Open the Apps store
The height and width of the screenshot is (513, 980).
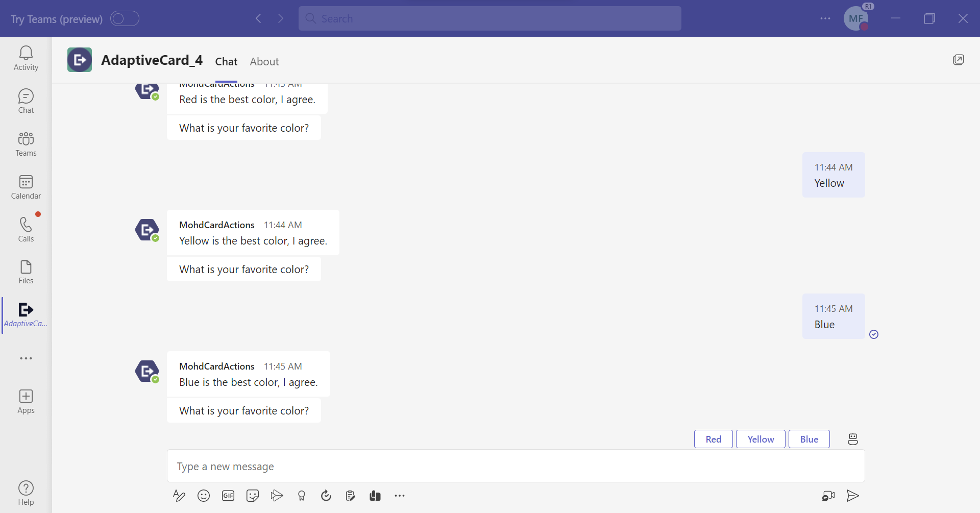26,402
